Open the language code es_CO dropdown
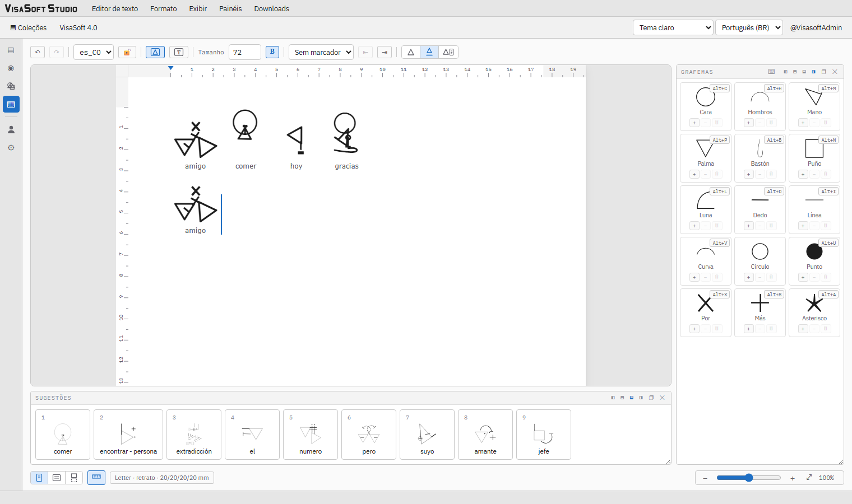The image size is (852, 504). [94, 52]
